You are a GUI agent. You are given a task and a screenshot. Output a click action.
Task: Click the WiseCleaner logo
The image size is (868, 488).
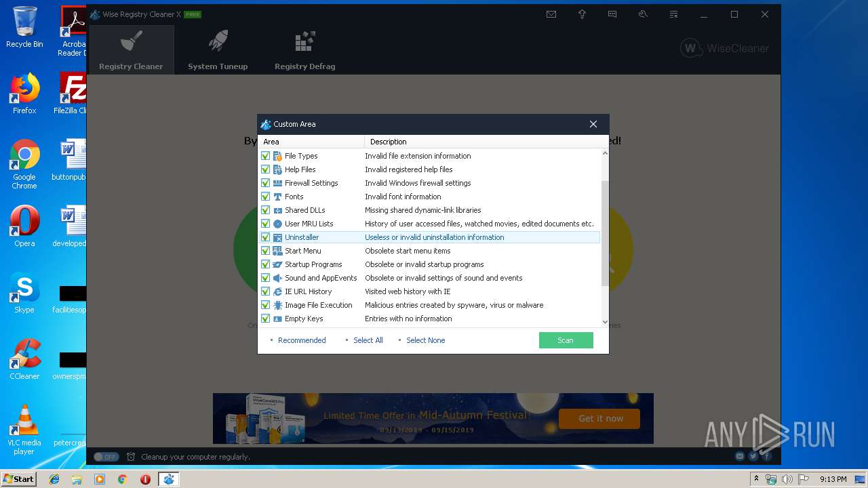point(725,48)
